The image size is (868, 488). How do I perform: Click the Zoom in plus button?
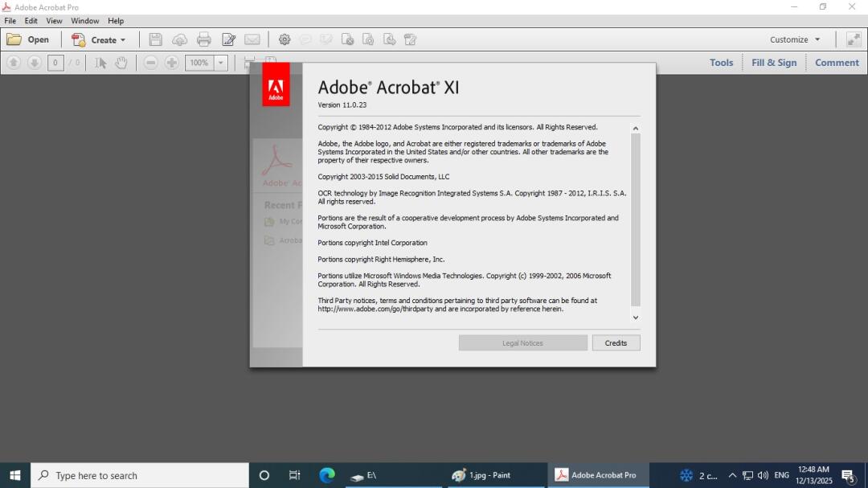pyautogui.click(x=172, y=63)
